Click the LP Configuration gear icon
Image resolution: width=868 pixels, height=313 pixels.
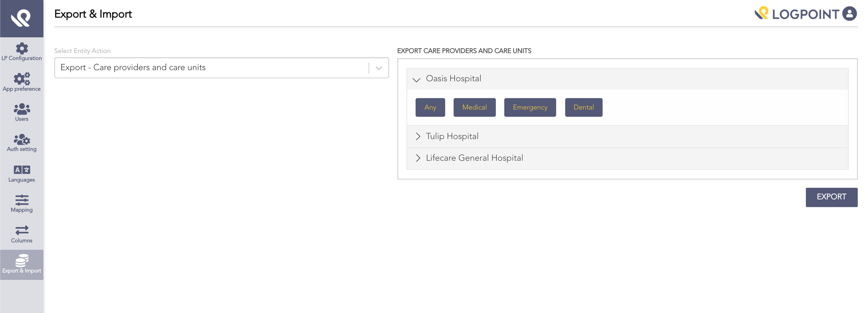click(x=22, y=48)
